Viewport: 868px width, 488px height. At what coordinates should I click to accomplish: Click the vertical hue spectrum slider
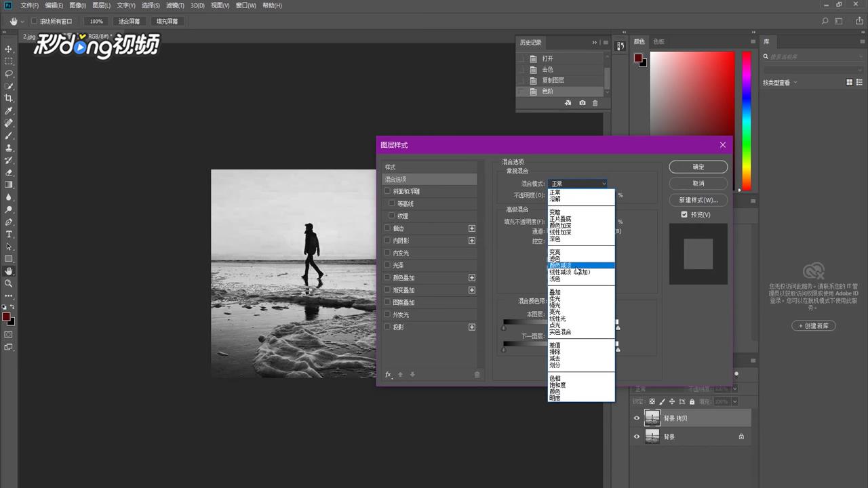pos(746,121)
